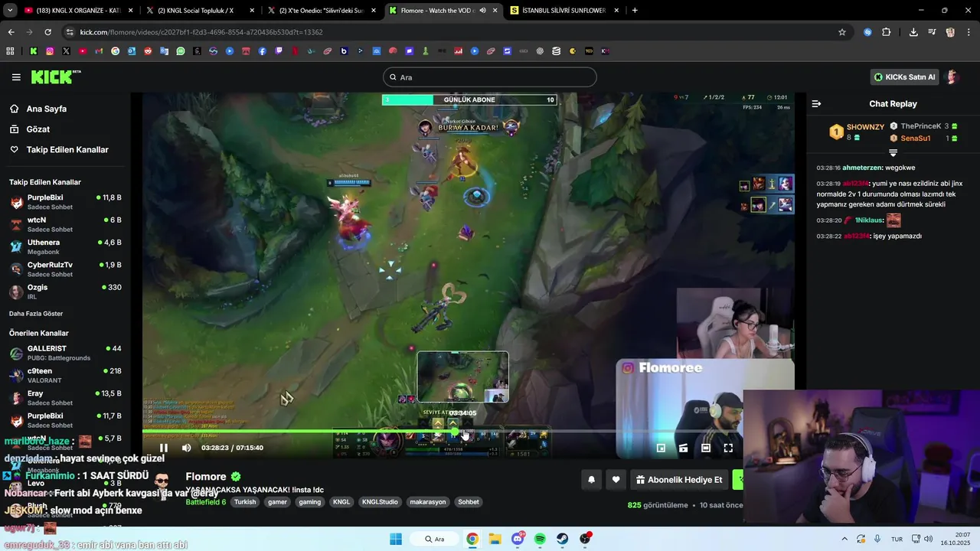Open the Windows Start menu

point(396,539)
